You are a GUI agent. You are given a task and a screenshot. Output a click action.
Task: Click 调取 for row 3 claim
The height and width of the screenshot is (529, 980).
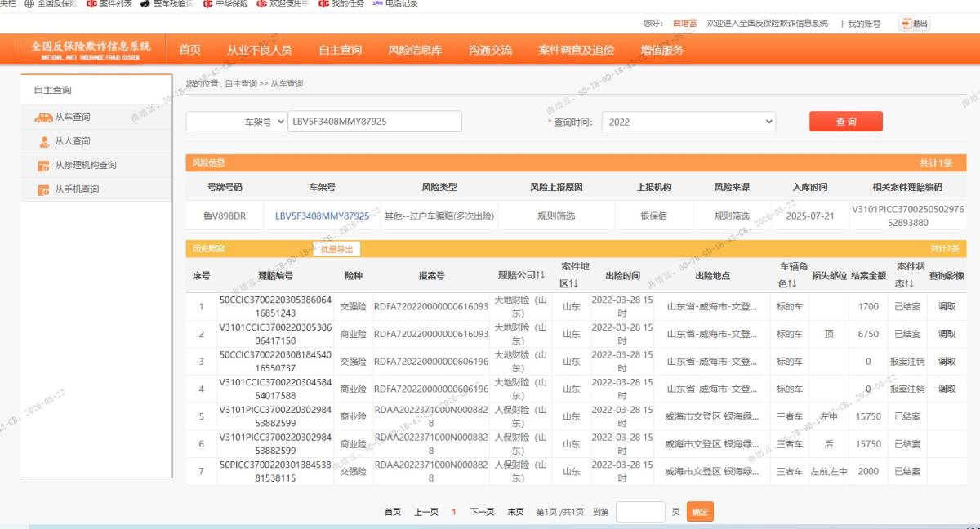click(x=947, y=362)
